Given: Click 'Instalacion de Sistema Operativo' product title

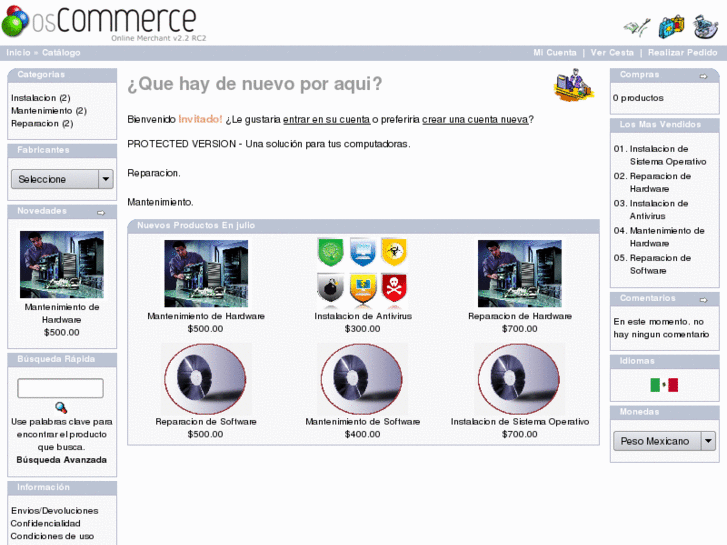Looking at the screenshot, I should 520,422.
